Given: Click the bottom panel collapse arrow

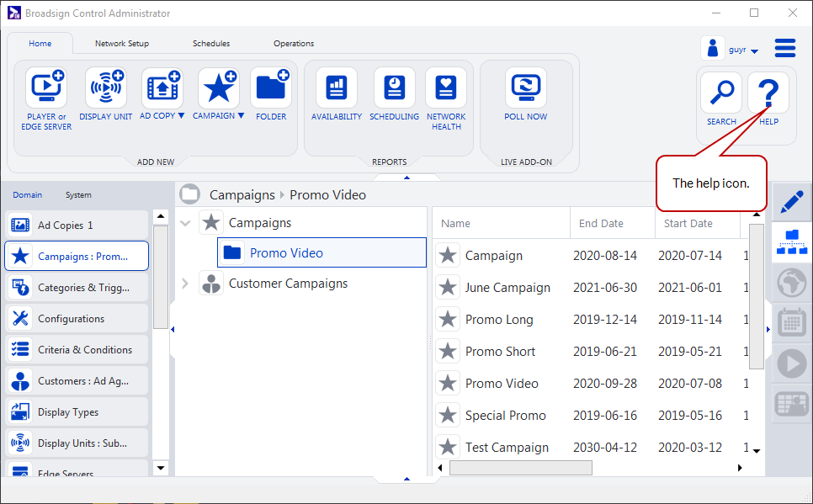Looking at the screenshot, I should click(406, 479).
